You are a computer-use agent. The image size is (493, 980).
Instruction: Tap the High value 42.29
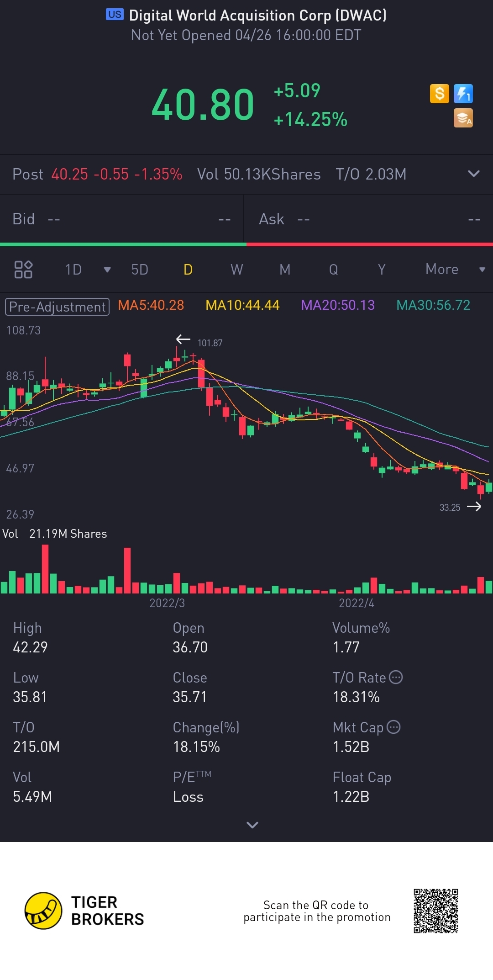[x=30, y=647]
